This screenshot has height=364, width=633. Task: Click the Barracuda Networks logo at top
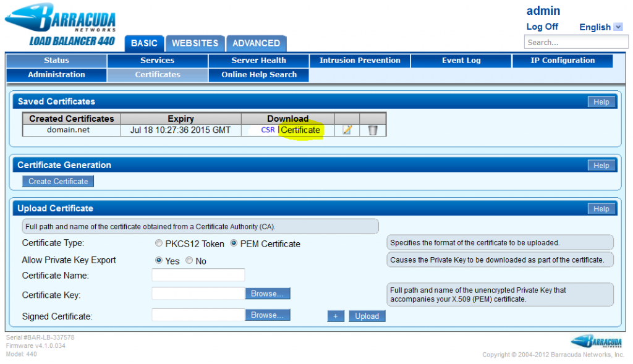pyautogui.click(x=61, y=24)
